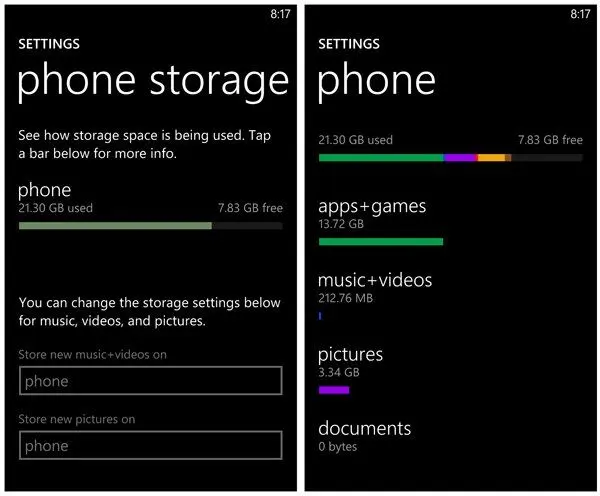The image size is (600, 496).
Task: Tap the small blue music+videos bar
Action: tap(320, 316)
